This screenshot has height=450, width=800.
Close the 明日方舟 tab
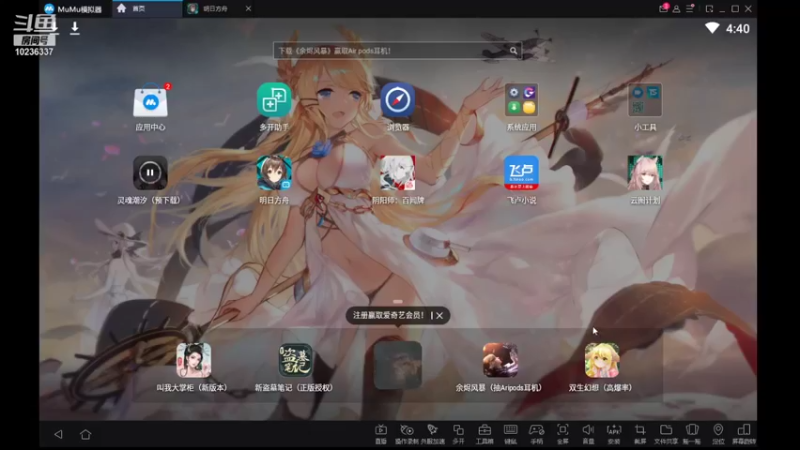click(x=248, y=9)
